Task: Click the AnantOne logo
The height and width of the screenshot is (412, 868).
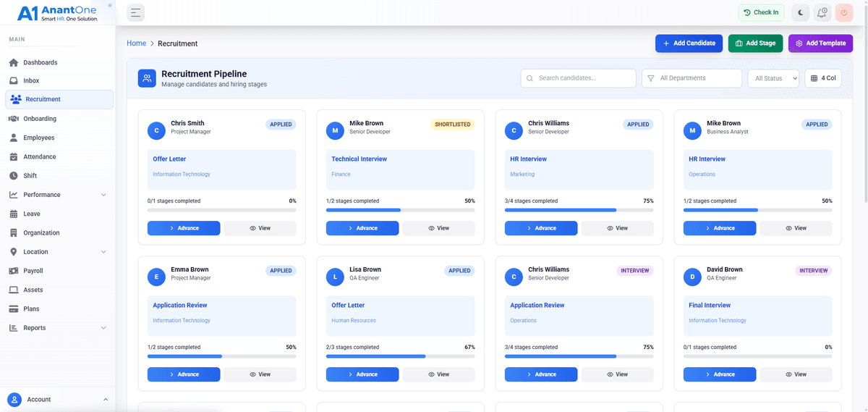Action: click(58, 12)
